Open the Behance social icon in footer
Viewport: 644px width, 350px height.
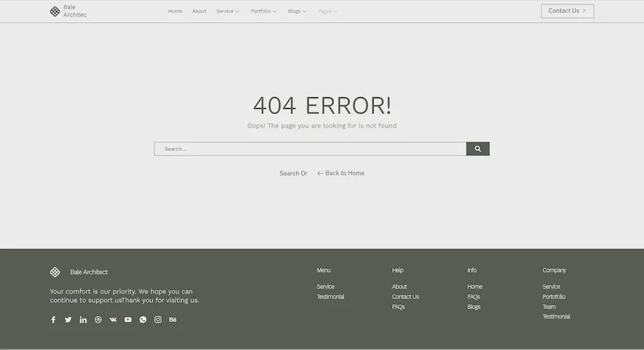(173, 320)
